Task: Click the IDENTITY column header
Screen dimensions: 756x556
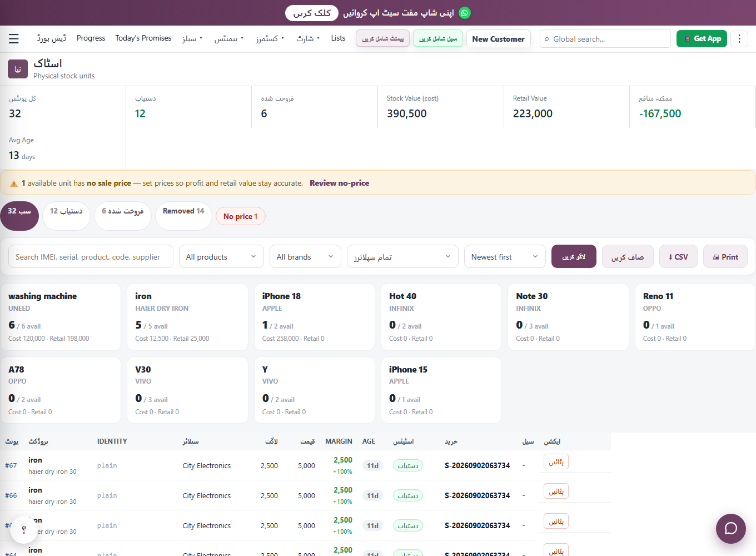Action: pyautogui.click(x=112, y=441)
